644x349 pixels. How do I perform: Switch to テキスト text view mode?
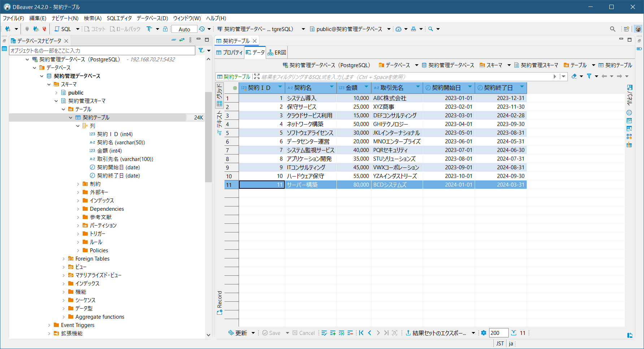[219, 123]
